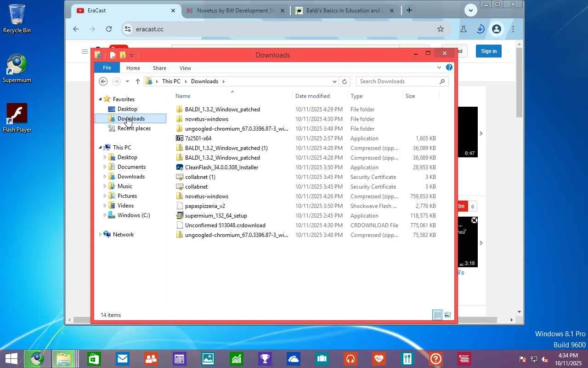Open the Food & Drink app on taskbar
The width and height of the screenshot is (588, 368).
coord(407,359)
